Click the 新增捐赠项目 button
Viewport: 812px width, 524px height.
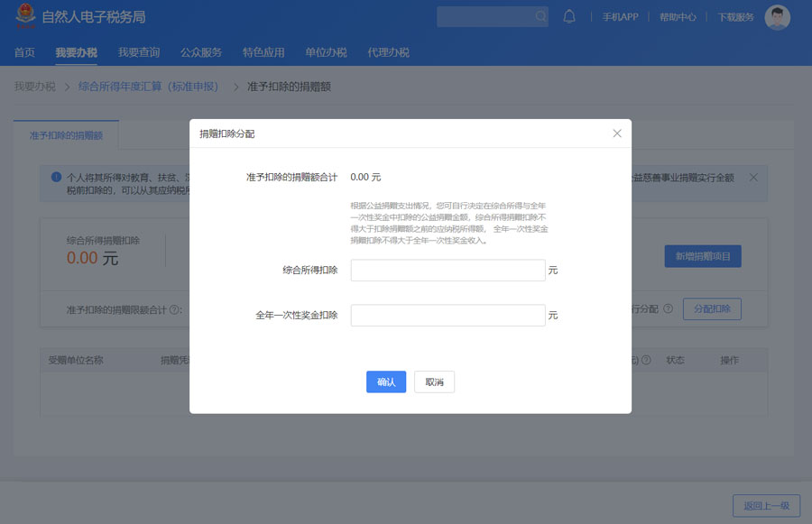703,257
